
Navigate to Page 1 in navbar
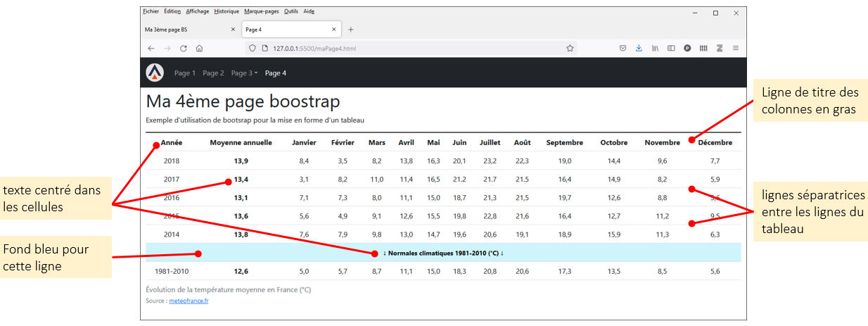[185, 73]
